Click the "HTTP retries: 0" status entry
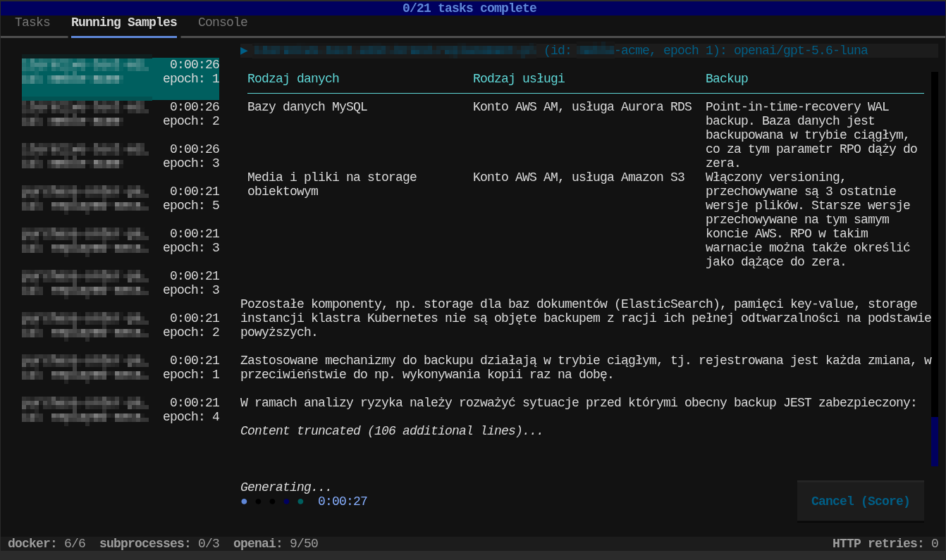 [885, 544]
